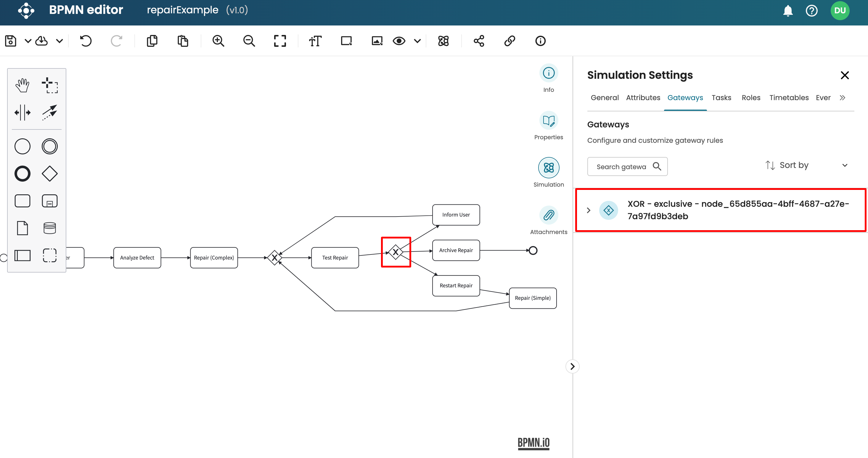Open the Simulation side panel icon
This screenshot has height=458, width=868.
click(x=548, y=168)
